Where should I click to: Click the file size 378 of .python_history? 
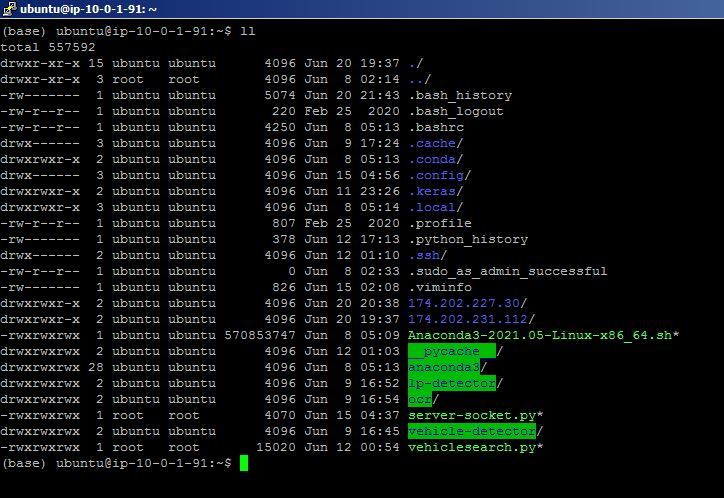coord(284,240)
